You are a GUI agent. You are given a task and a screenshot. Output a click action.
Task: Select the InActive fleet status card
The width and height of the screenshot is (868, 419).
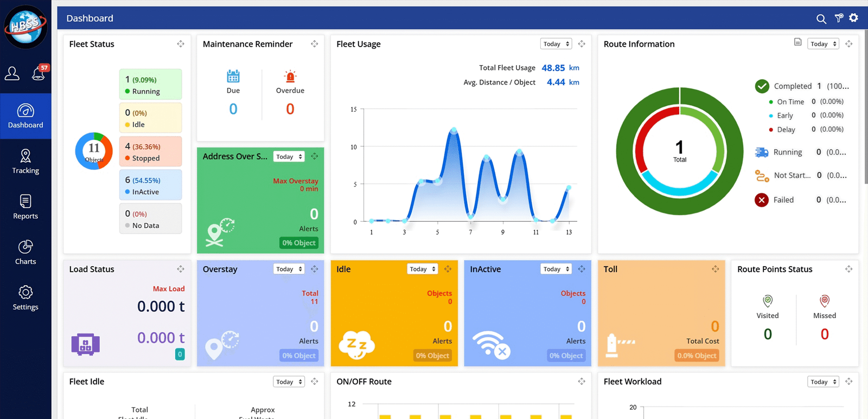pyautogui.click(x=150, y=185)
